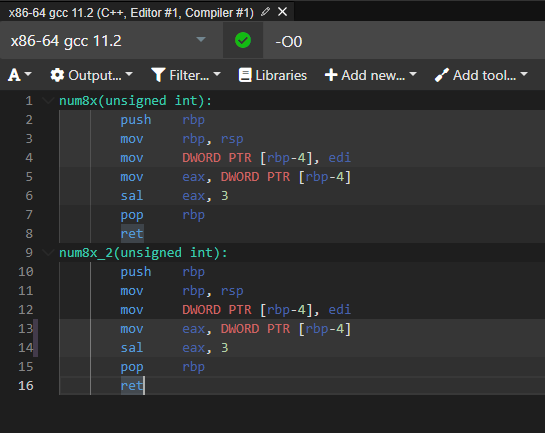The height and width of the screenshot is (433, 545).
Task: Open the Libraries panel
Action: click(273, 75)
